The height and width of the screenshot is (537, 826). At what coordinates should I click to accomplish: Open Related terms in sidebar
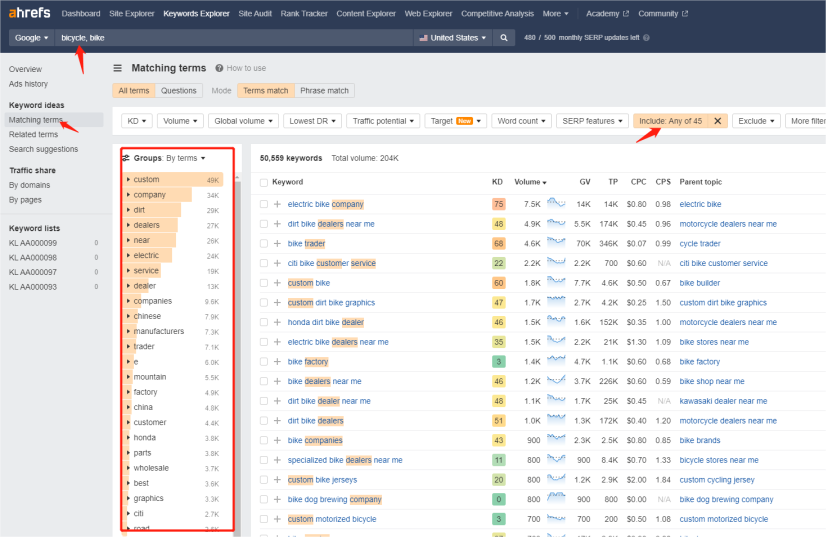[x=33, y=134]
